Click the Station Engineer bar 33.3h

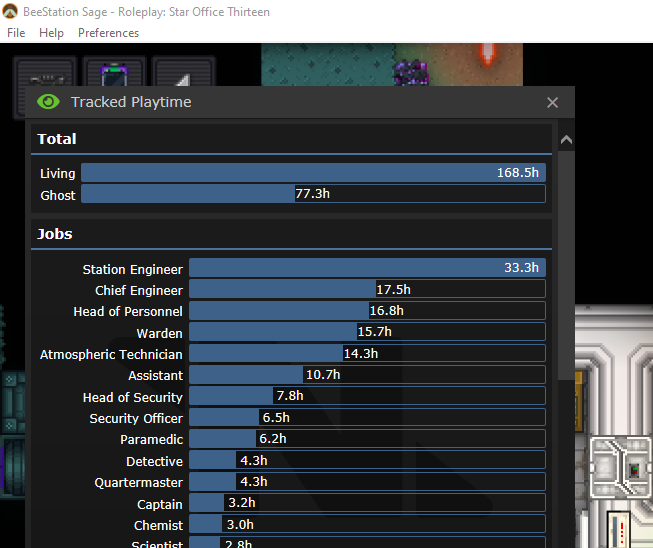(367, 267)
